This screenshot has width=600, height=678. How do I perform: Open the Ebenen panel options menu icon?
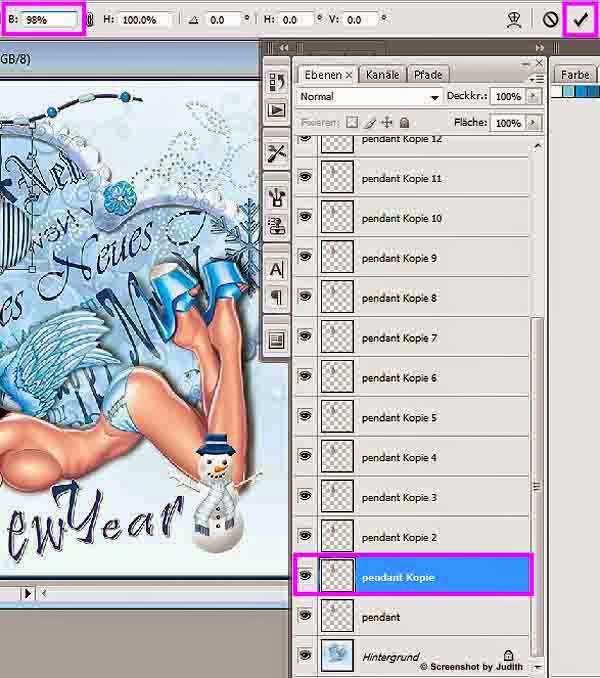pyautogui.click(x=537, y=79)
